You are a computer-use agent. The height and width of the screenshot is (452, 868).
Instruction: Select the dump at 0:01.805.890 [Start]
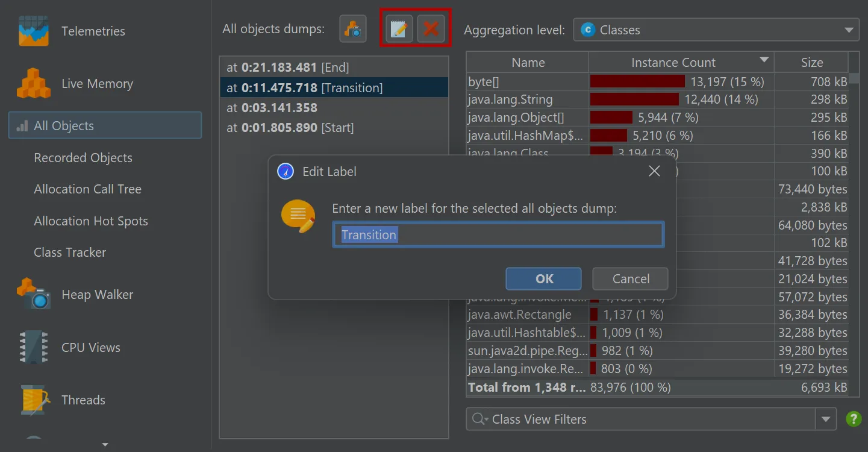point(334,128)
